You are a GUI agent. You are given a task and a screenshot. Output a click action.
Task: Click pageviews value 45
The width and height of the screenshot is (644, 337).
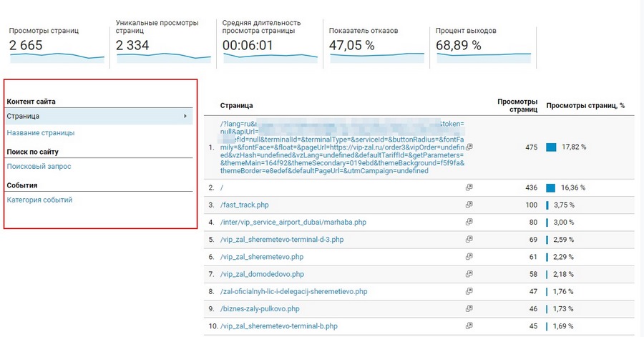click(x=533, y=326)
